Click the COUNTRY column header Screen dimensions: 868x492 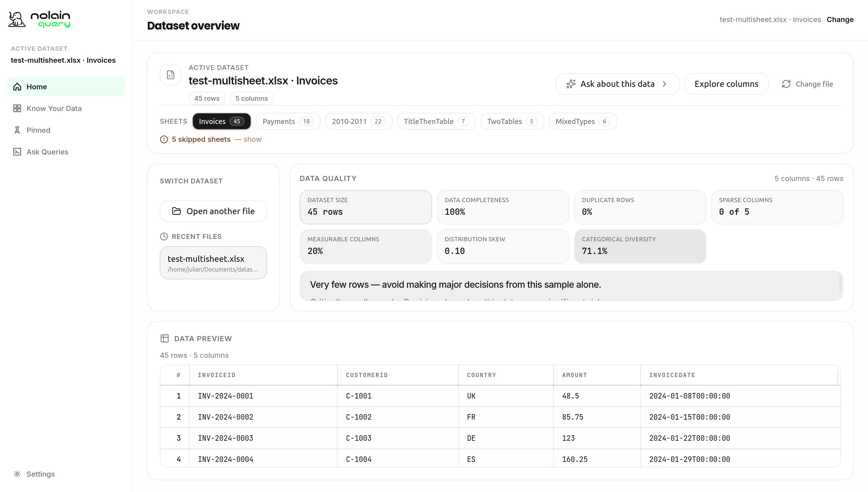(506, 375)
